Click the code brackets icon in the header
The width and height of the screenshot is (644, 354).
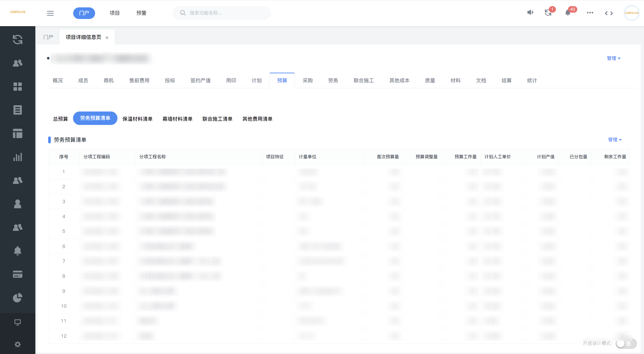[x=609, y=13]
